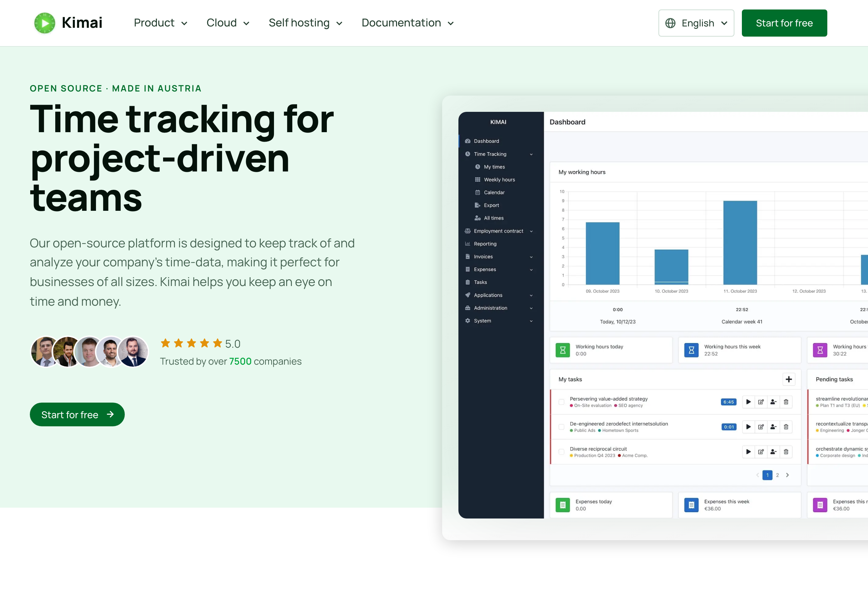Click the Expenses today receipt icon
The height and width of the screenshot is (610, 868).
click(563, 505)
